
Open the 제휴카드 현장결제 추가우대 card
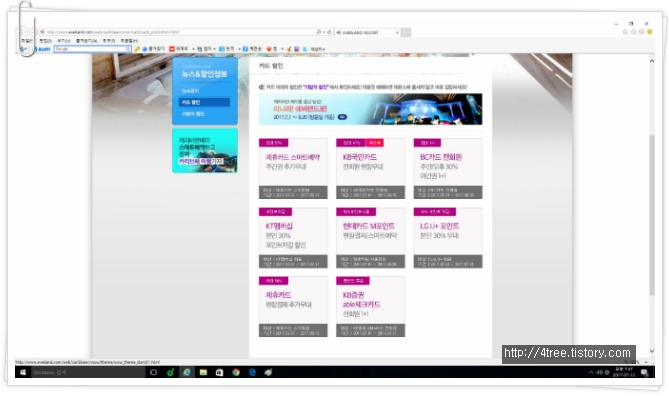coord(293,307)
